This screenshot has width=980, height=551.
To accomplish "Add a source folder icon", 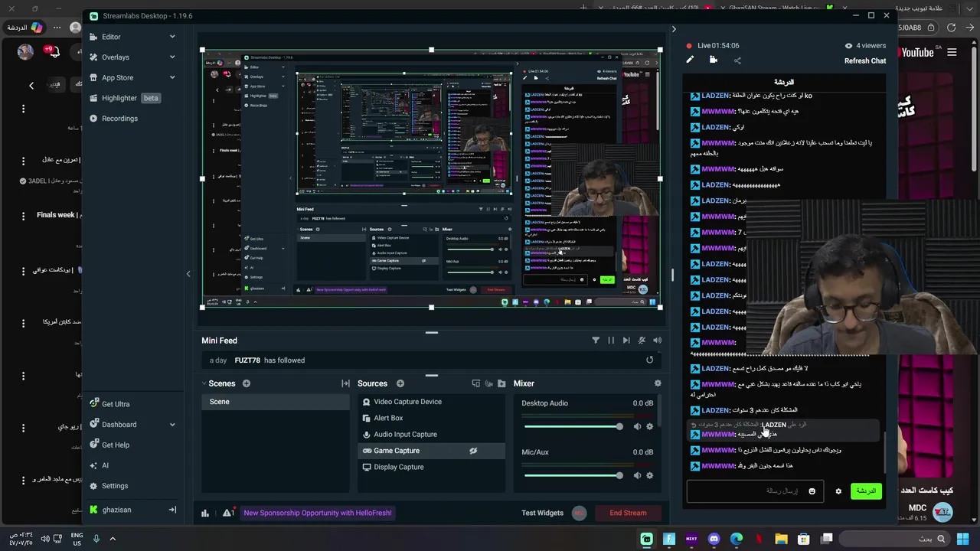I will [501, 383].
